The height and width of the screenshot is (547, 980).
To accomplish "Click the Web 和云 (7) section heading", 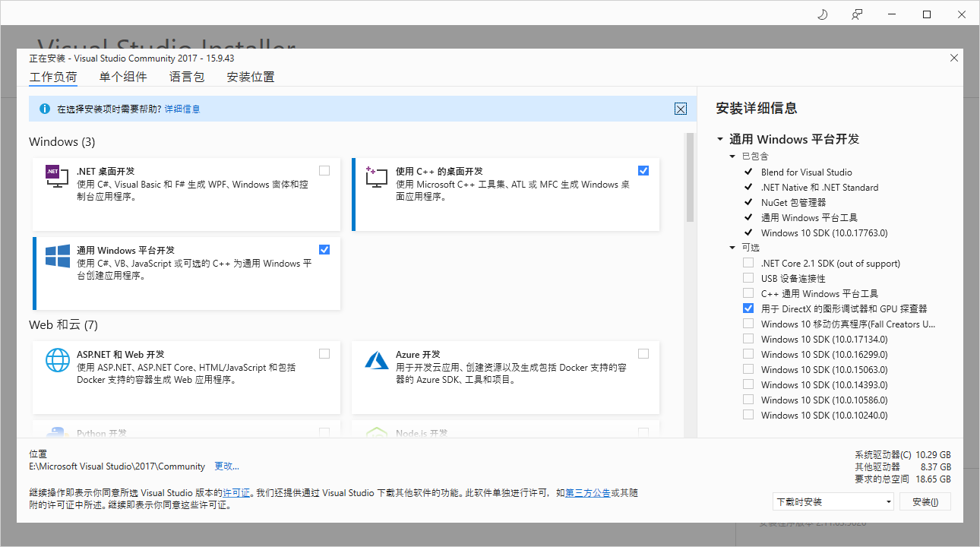I will [64, 325].
